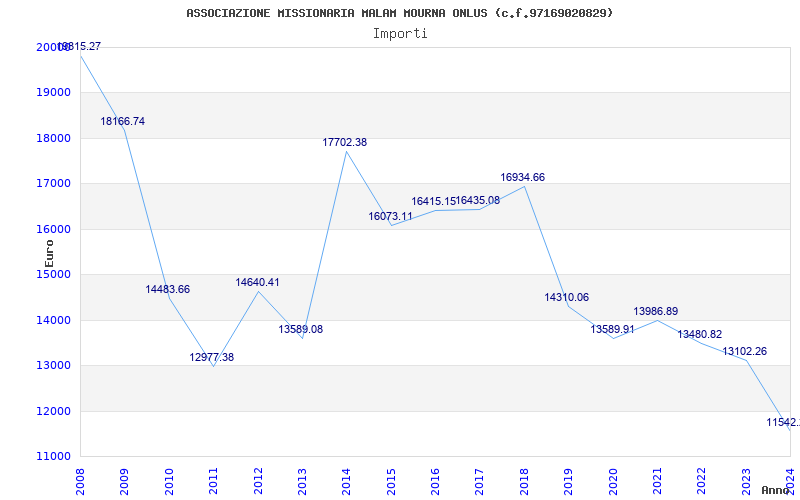The image size is (800, 500).
Task: Click y-axis tick 19000
Action: click(53, 93)
